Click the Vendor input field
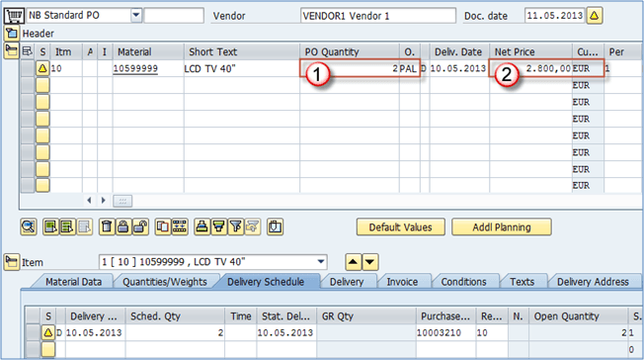644x360 pixels. [x=378, y=16]
